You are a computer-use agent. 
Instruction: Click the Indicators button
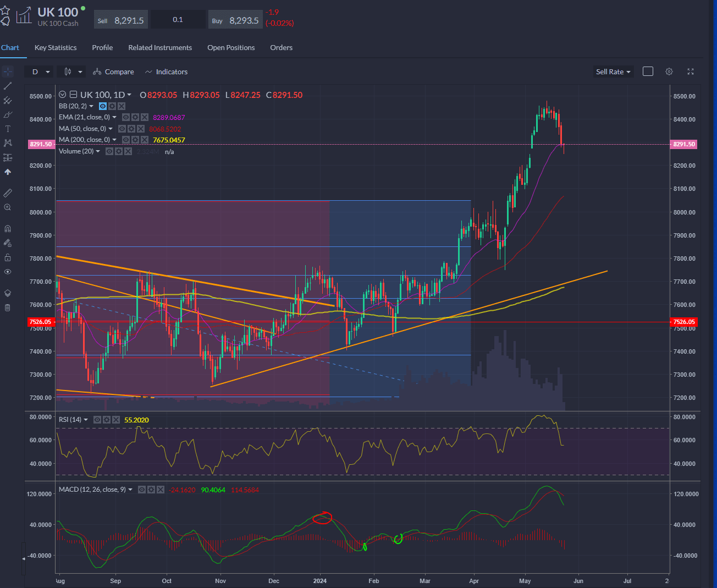(166, 72)
